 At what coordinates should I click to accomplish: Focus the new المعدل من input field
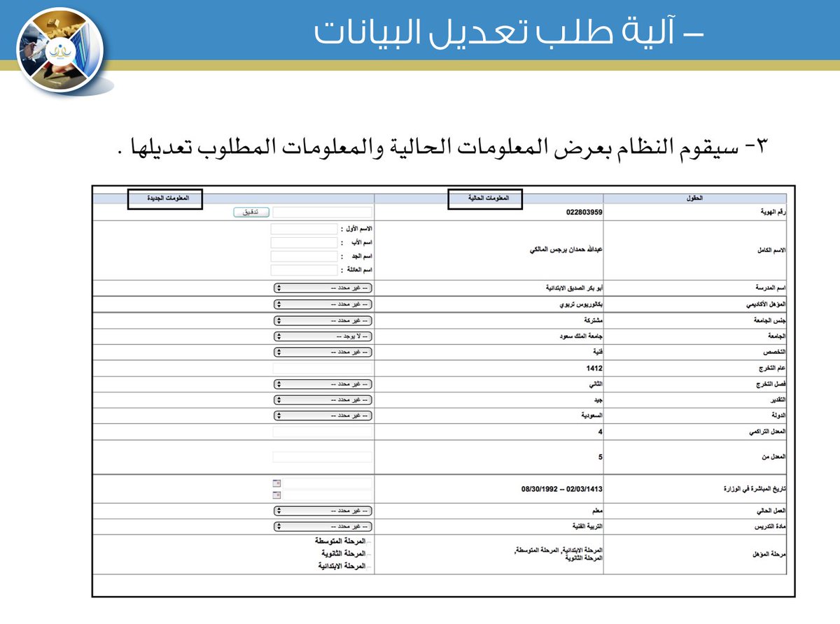(x=322, y=457)
